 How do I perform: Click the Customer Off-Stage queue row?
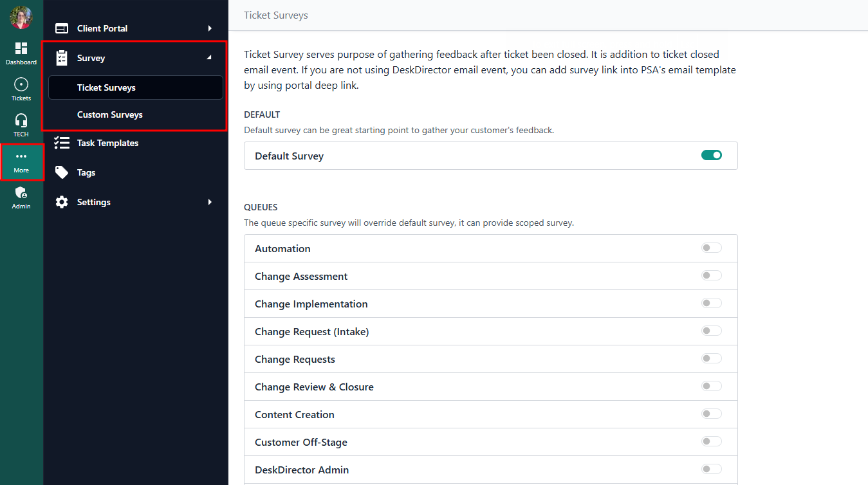tap(301, 442)
